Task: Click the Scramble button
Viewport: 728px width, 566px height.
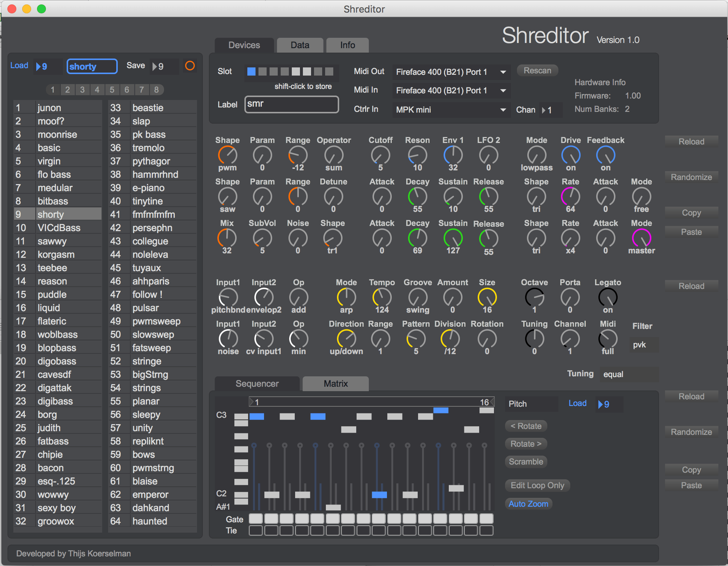Action: [x=526, y=462]
